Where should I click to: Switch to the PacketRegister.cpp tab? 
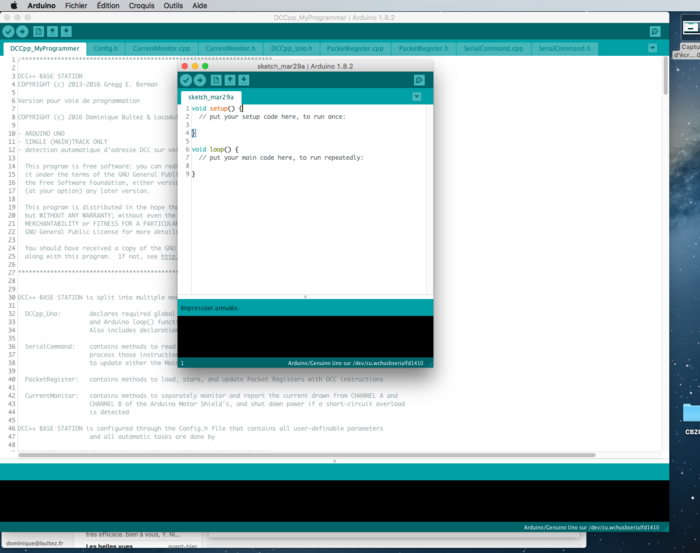pyautogui.click(x=355, y=49)
